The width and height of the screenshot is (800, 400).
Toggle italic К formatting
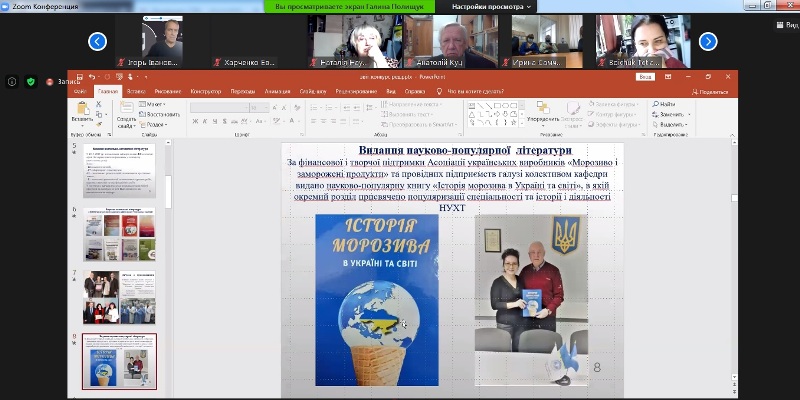coord(205,121)
